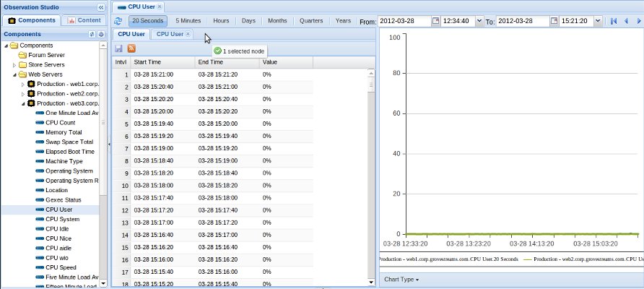Viewport: 644px width, 289px height.
Task: Select CPU System in the component tree
Action: pyautogui.click(x=62, y=219)
